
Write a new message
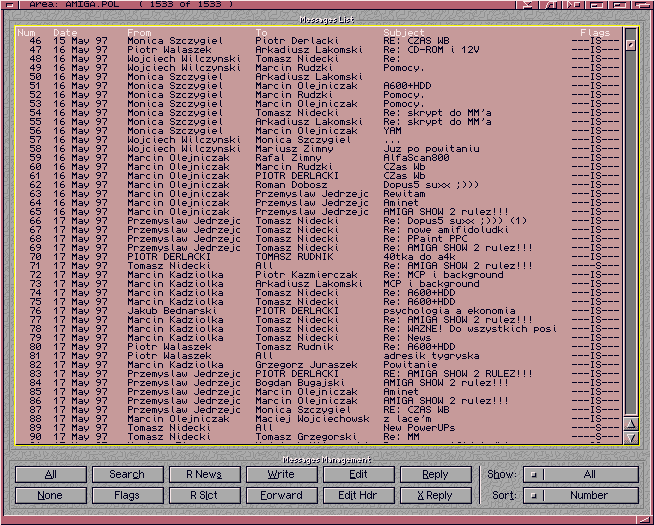281,475
